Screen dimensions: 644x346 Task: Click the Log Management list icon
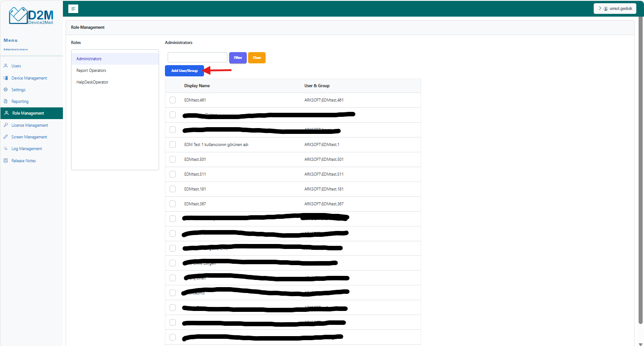coord(6,149)
